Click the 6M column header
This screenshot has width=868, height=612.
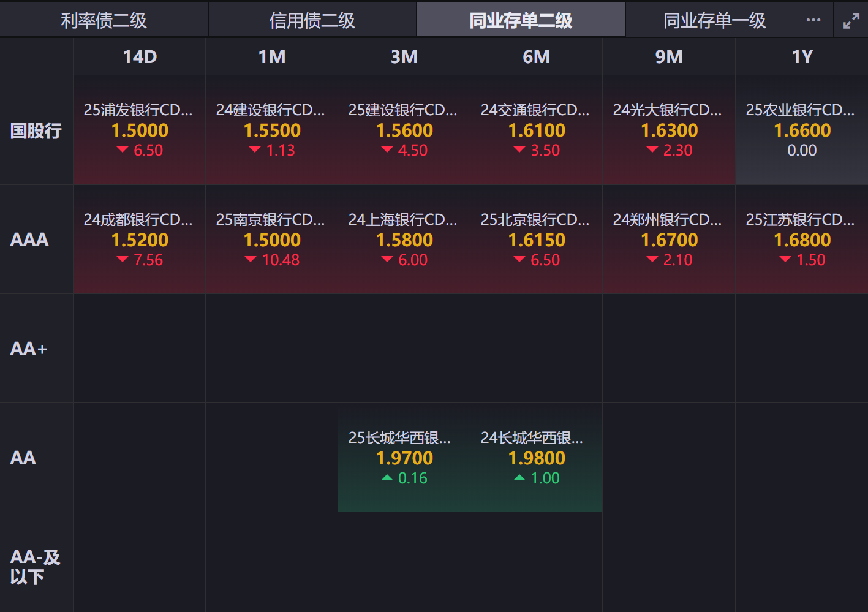(x=537, y=57)
